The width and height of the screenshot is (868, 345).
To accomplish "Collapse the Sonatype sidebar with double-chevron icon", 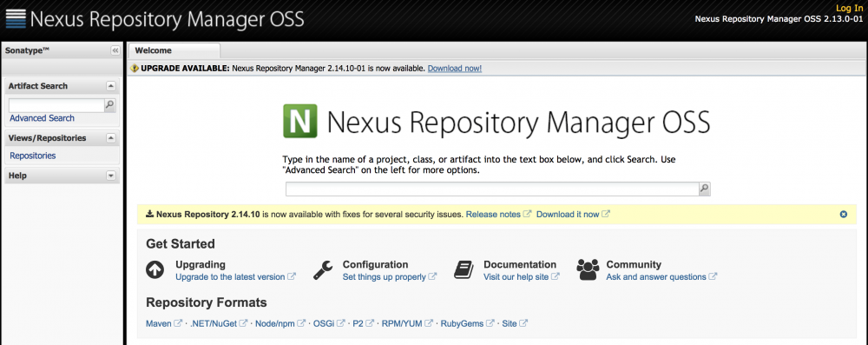I will tap(115, 50).
